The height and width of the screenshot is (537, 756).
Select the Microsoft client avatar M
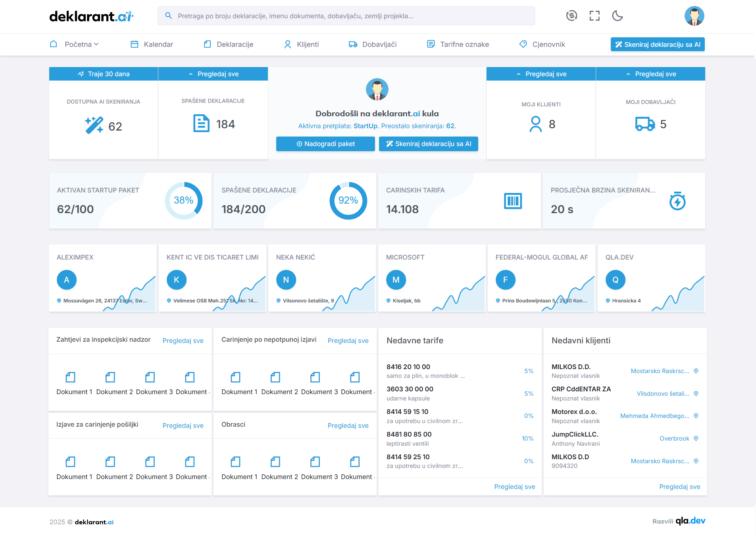396,280
